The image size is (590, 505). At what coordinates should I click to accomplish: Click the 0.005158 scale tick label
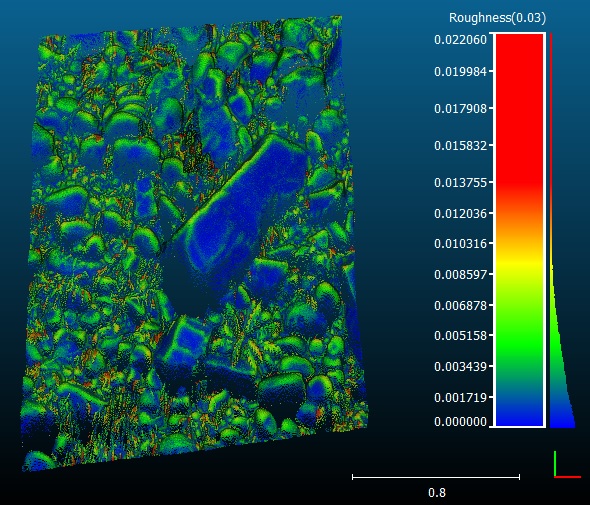(x=460, y=335)
